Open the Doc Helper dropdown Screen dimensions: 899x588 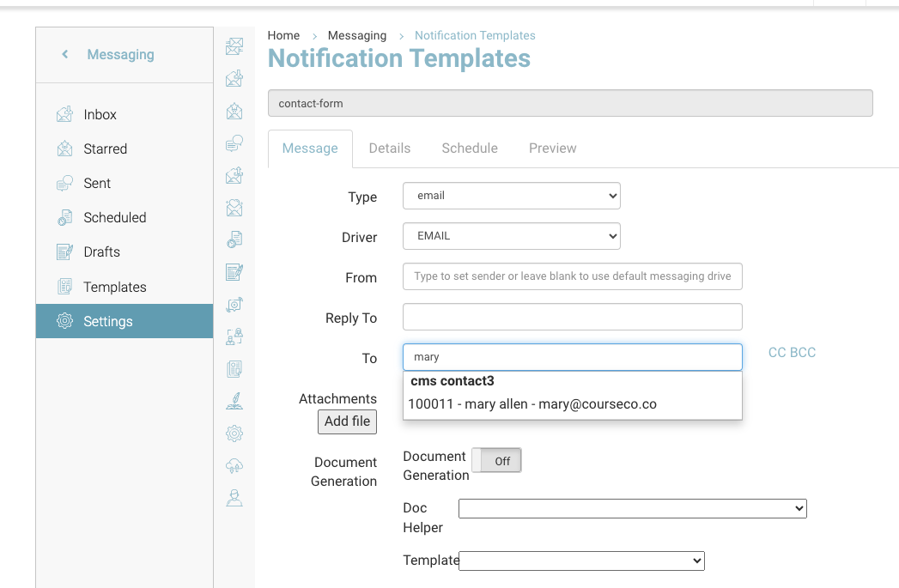click(x=632, y=509)
